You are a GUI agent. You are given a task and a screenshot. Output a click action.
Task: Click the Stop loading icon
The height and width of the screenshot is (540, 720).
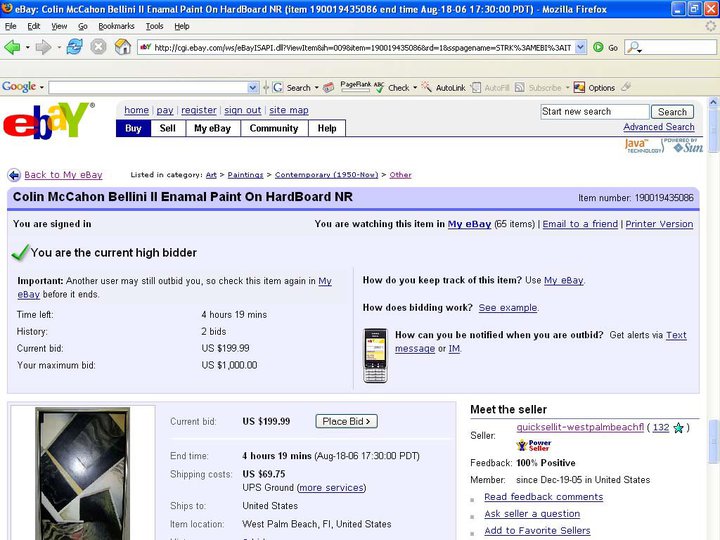coord(98,47)
